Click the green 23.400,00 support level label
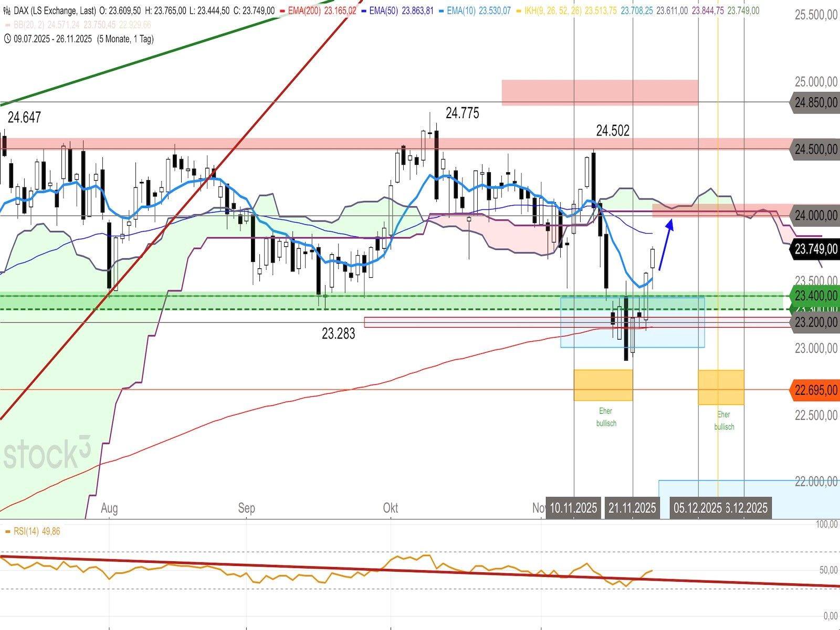The height and width of the screenshot is (630, 840). (815, 296)
